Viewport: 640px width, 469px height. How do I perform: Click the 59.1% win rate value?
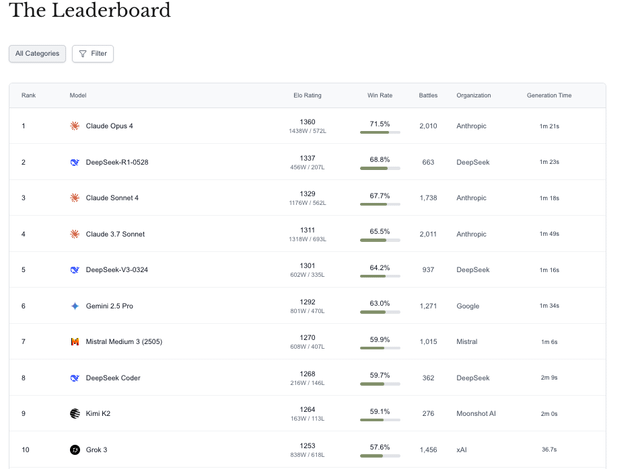coord(380,411)
